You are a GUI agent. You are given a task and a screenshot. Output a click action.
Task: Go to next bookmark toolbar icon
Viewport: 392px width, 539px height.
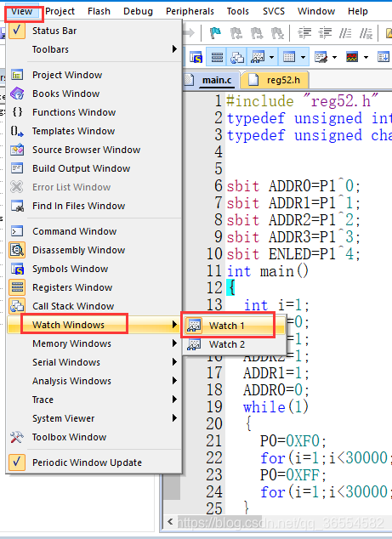(x=257, y=33)
